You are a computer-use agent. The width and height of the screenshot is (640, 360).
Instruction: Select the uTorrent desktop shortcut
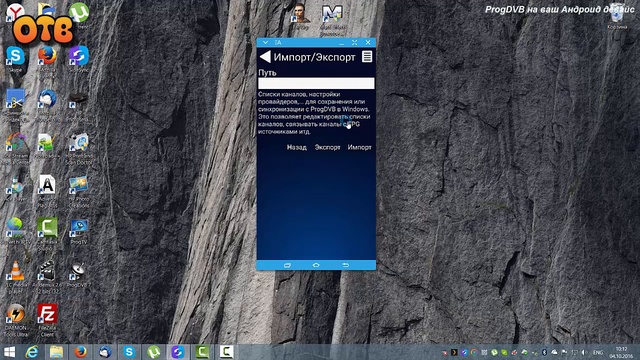point(79,15)
